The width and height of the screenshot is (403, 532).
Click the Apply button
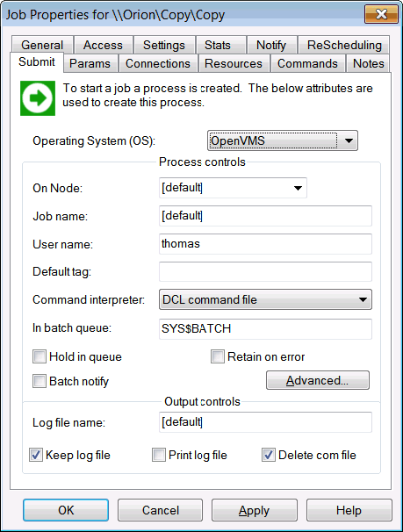pos(255,510)
